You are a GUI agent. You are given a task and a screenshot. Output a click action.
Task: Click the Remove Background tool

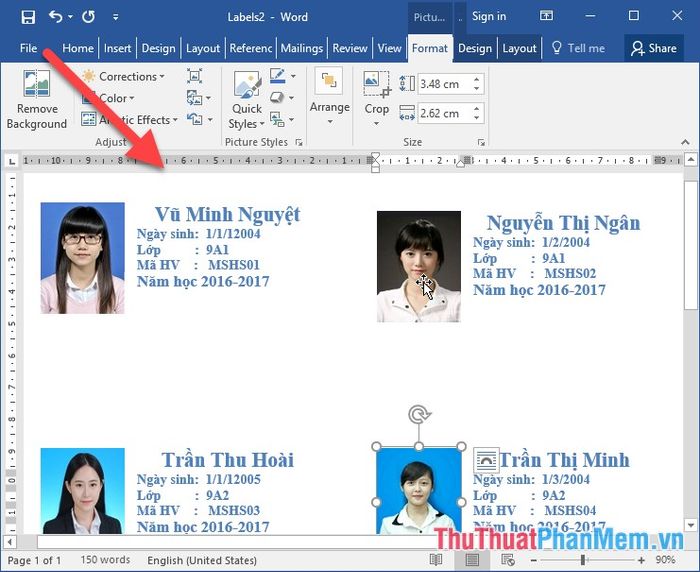point(36,101)
